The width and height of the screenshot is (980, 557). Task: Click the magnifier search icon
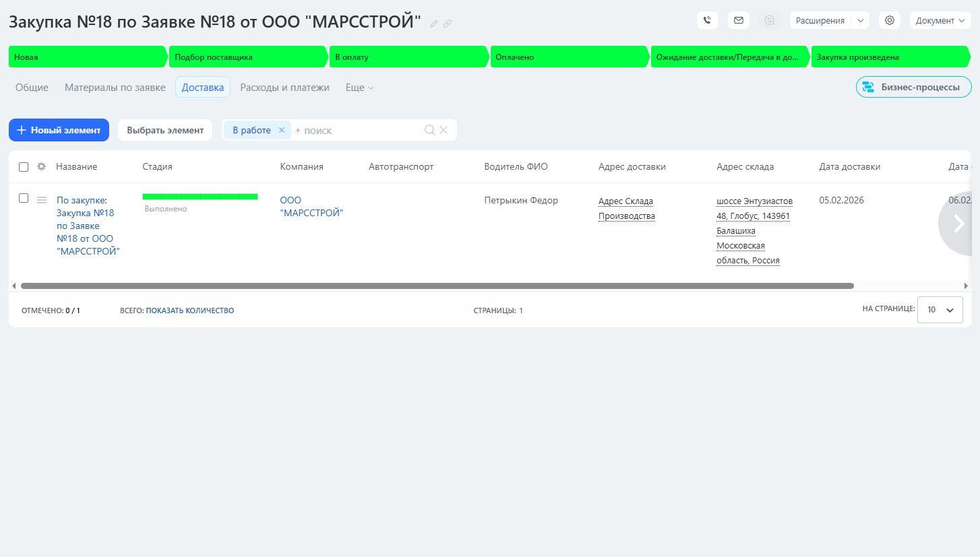[x=429, y=130]
